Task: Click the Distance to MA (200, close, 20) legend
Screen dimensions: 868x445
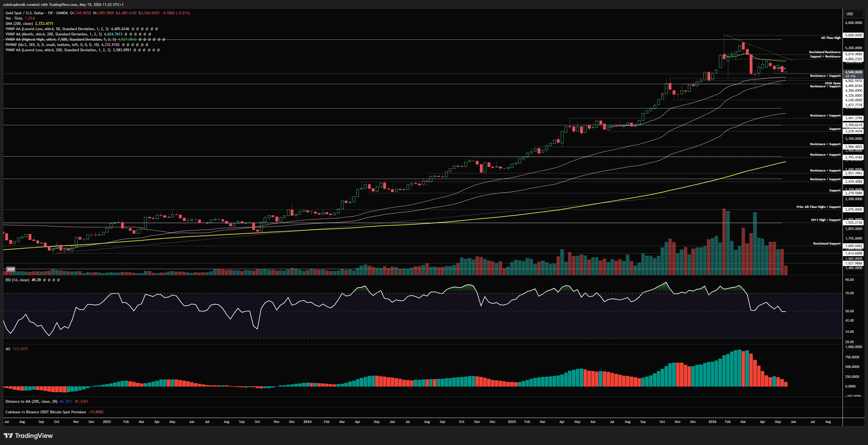Action: [31, 401]
